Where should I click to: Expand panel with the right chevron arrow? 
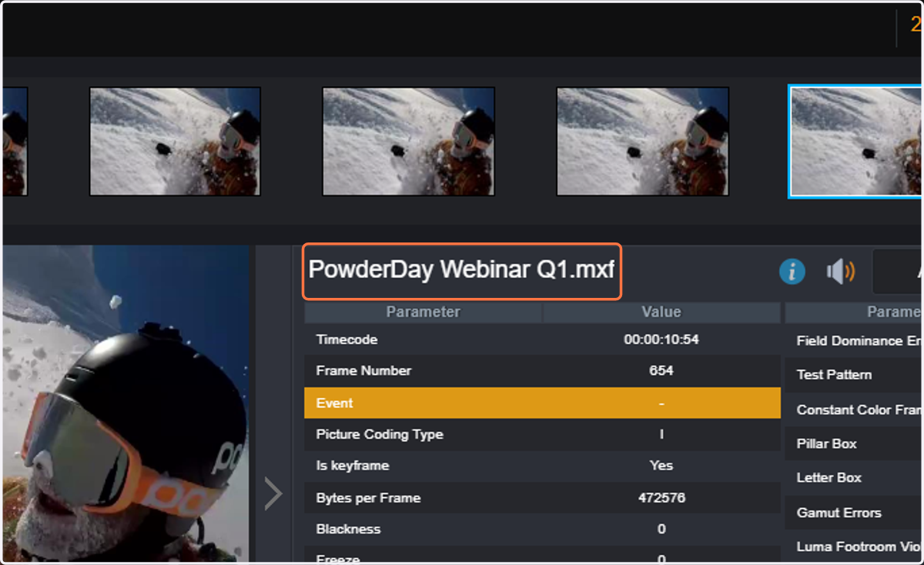click(x=273, y=493)
